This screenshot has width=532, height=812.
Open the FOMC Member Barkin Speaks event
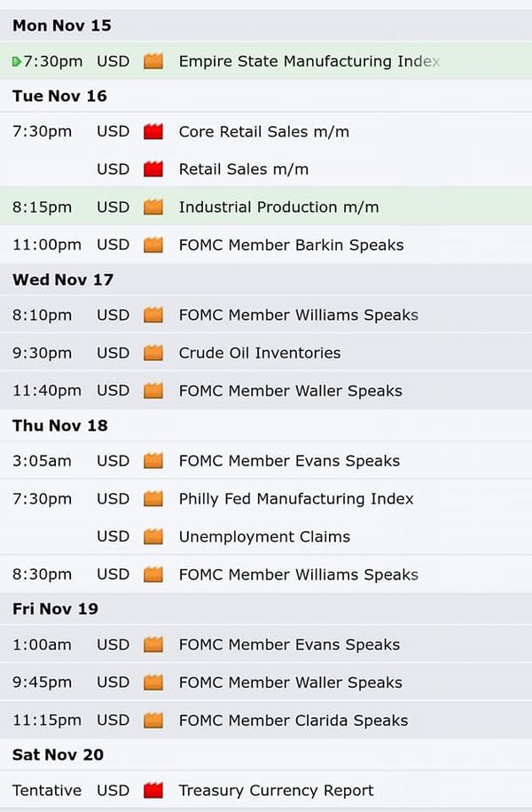(266, 245)
